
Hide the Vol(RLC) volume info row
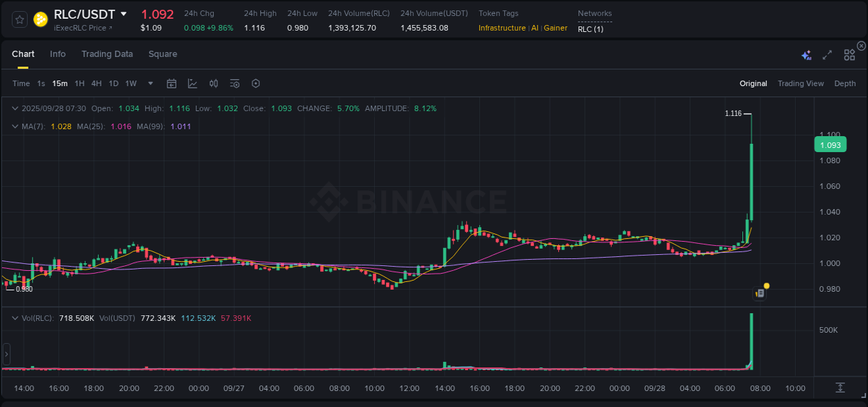point(15,317)
